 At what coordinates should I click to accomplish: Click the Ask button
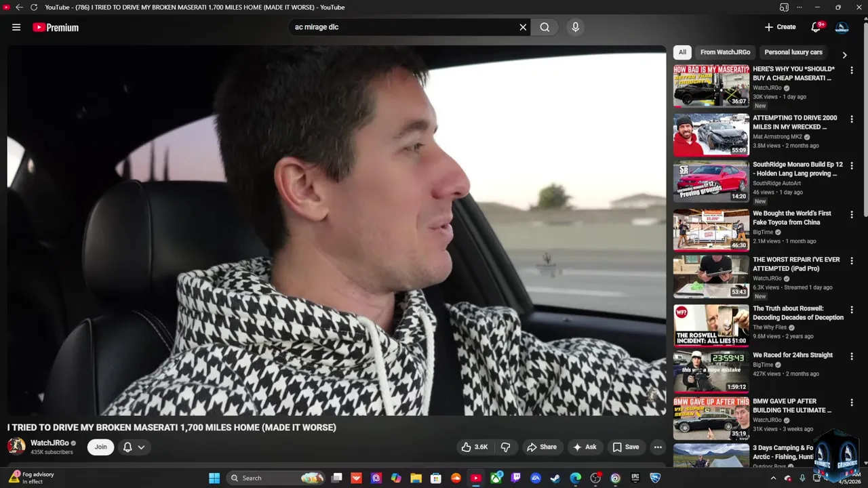click(585, 447)
